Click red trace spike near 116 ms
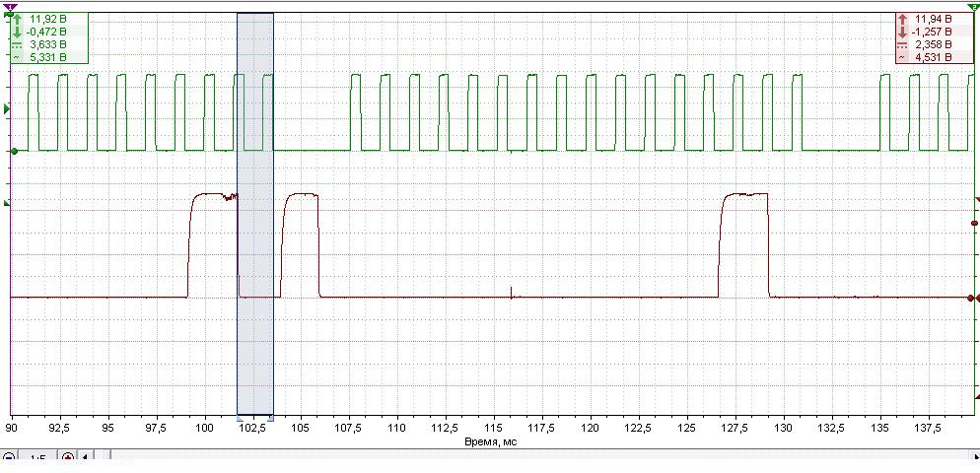 click(512, 292)
